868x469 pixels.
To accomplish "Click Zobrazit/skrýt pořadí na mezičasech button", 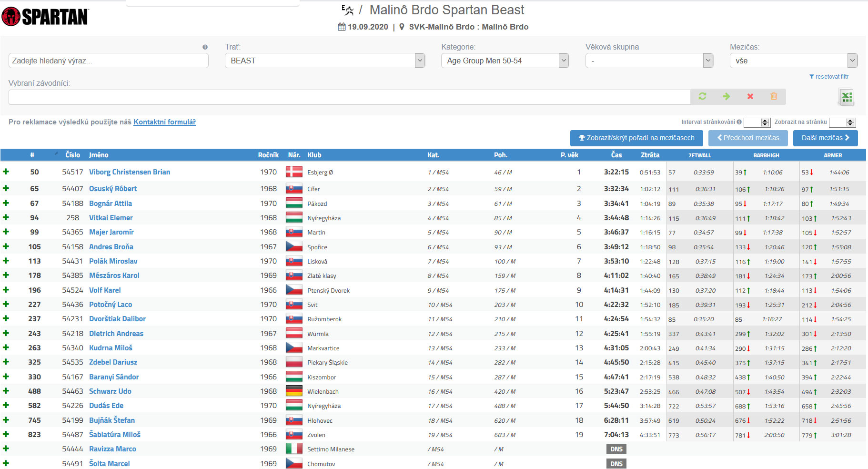I will (x=636, y=138).
